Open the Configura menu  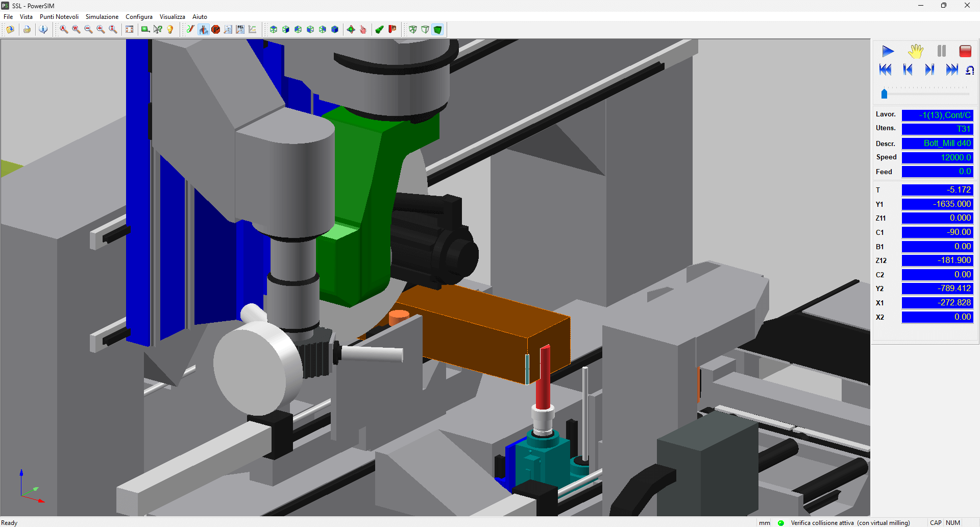(139, 17)
